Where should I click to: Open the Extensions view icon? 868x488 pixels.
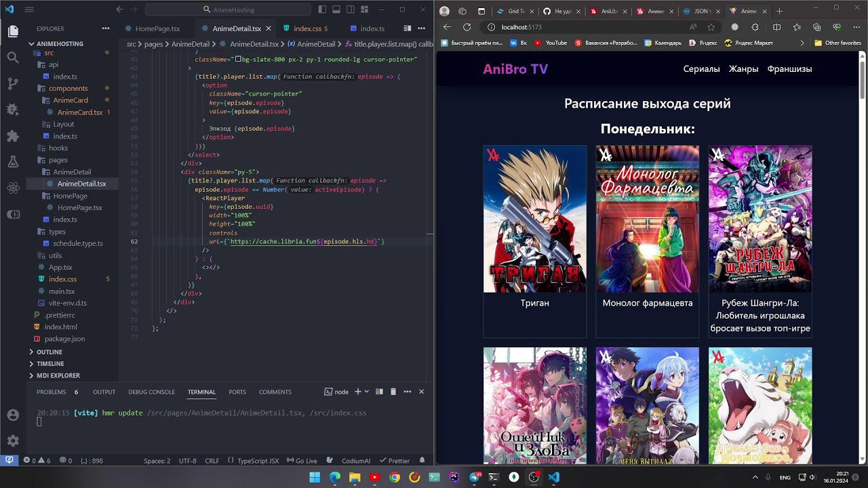pyautogui.click(x=12, y=136)
